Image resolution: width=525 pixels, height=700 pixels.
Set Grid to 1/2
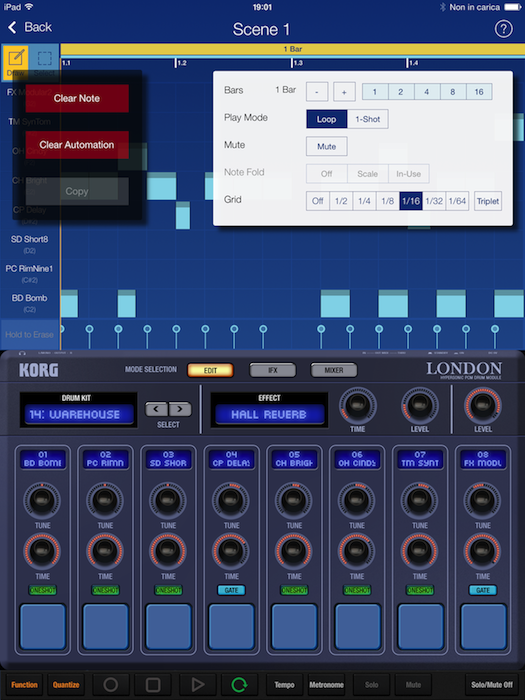click(341, 201)
